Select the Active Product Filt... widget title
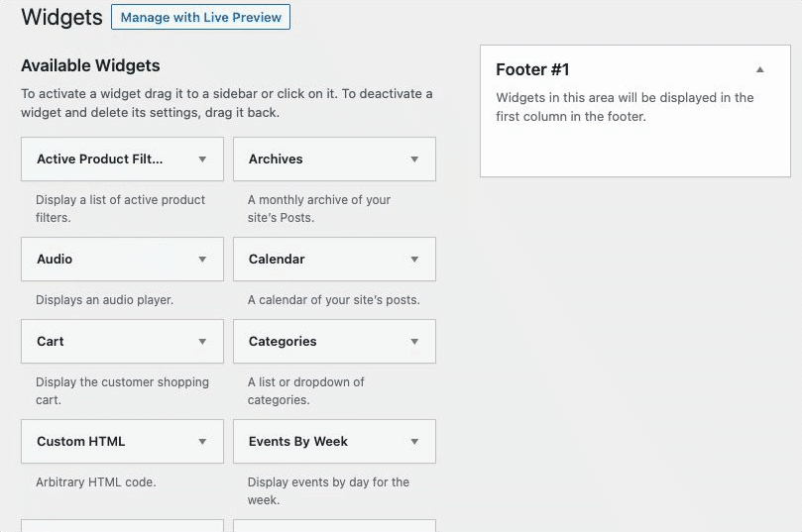The width and height of the screenshot is (802, 532). 100,159
